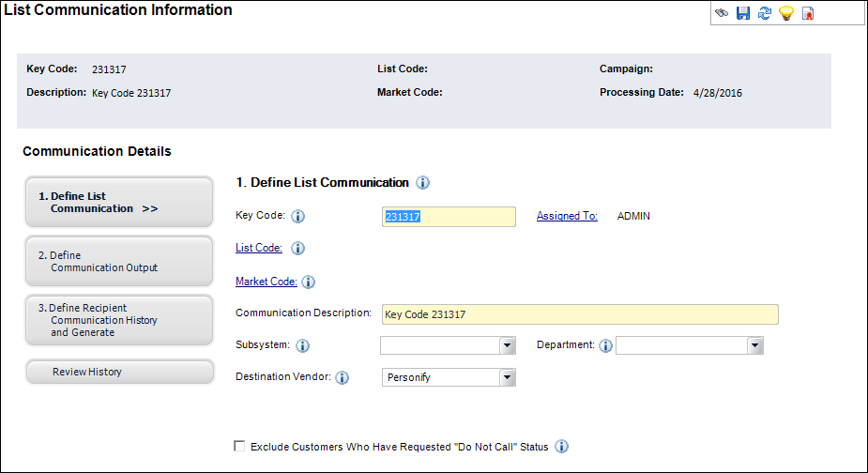Open the Review History button
Viewport: 868px width, 473px height.
pos(119,372)
